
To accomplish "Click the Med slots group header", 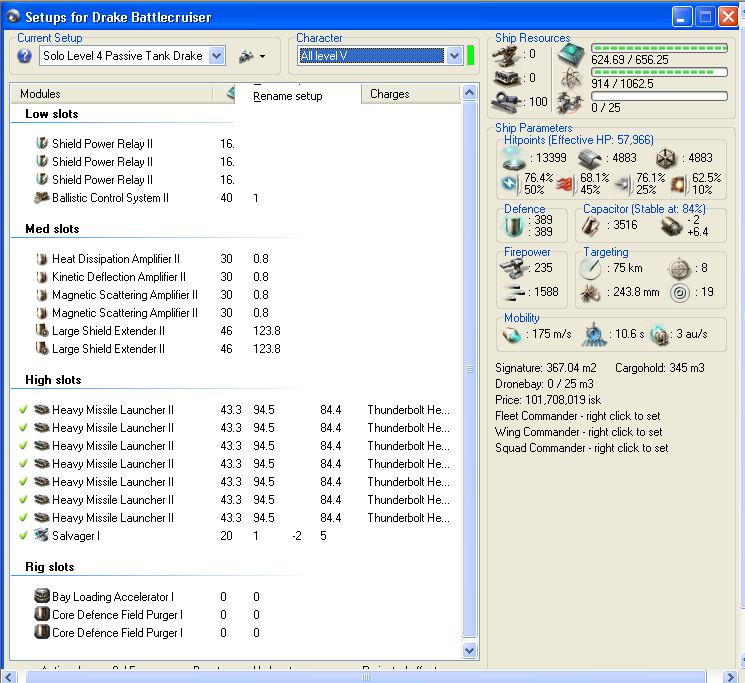I will [x=52, y=229].
